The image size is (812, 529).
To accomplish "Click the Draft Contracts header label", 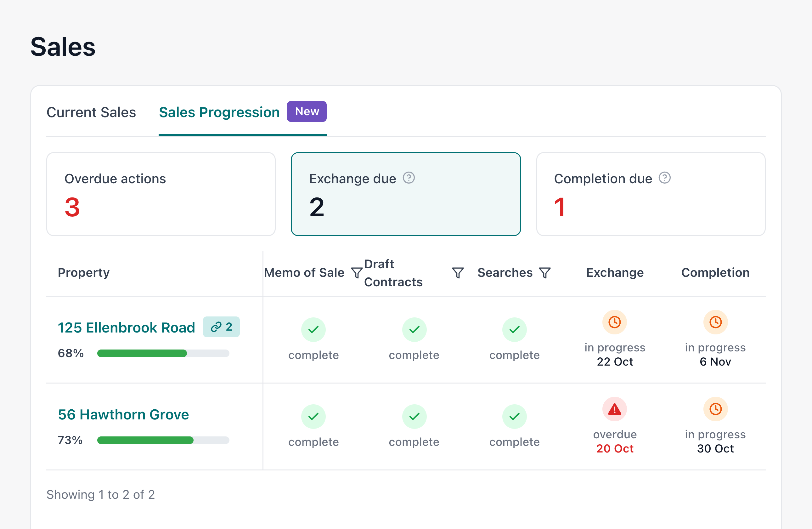I will click(x=393, y=273).
